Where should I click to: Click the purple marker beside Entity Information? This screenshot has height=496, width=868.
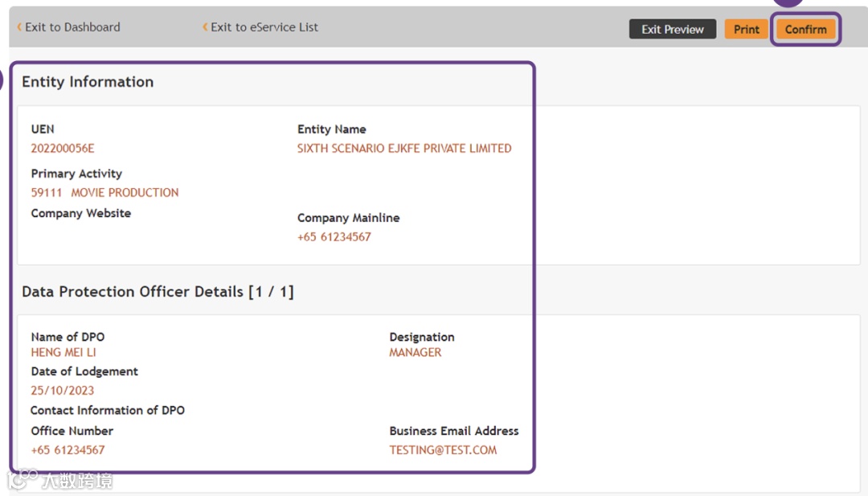coord(2,80)
